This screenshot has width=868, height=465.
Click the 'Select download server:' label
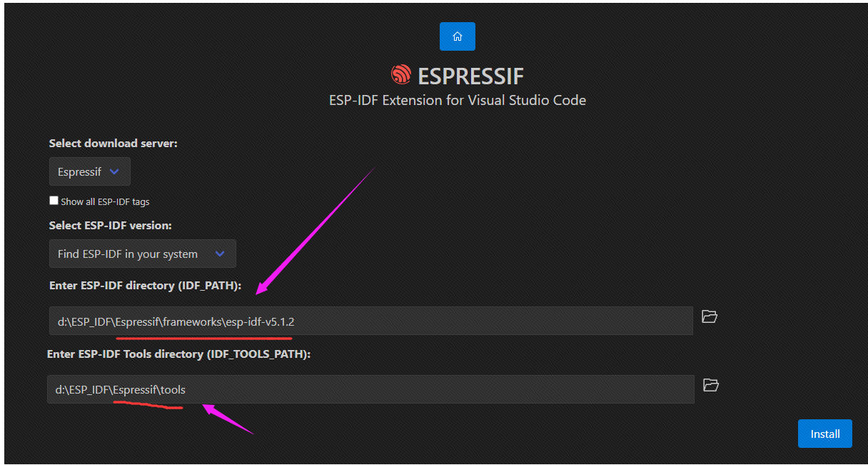(113, 143)
